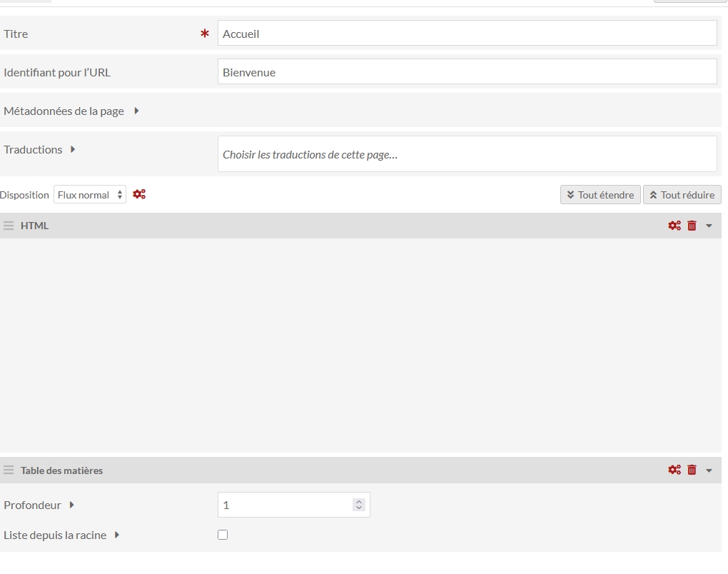Open settings gears for Table des matières block
The height and width of the screenshot is (574, 728).
674,470
